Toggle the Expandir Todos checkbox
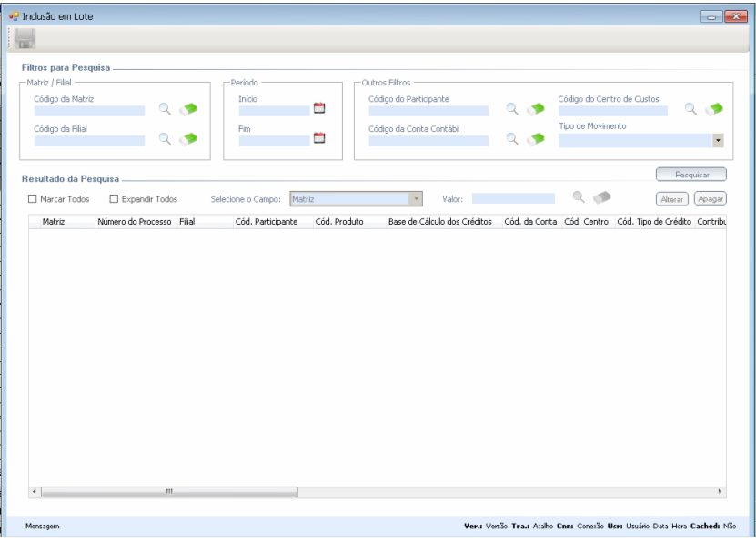Viewport: 756px width, 542px height. (114, 199)
